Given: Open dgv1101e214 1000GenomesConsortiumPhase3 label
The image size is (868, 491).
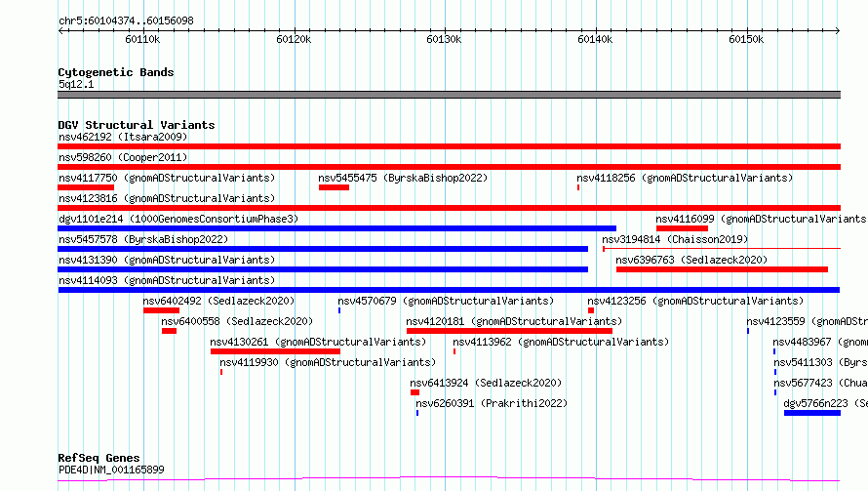Looking at the screenshot, I should point(178,219).
